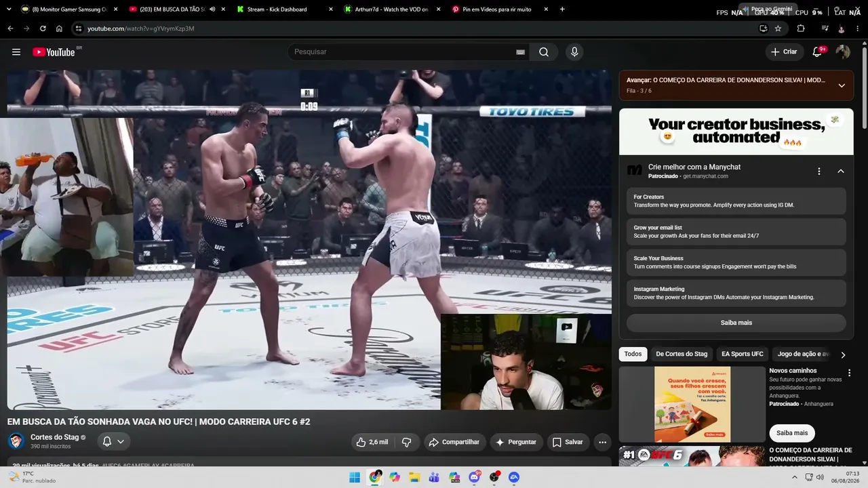
Task: Click the search magnifier button
Action: coord(544,52)
